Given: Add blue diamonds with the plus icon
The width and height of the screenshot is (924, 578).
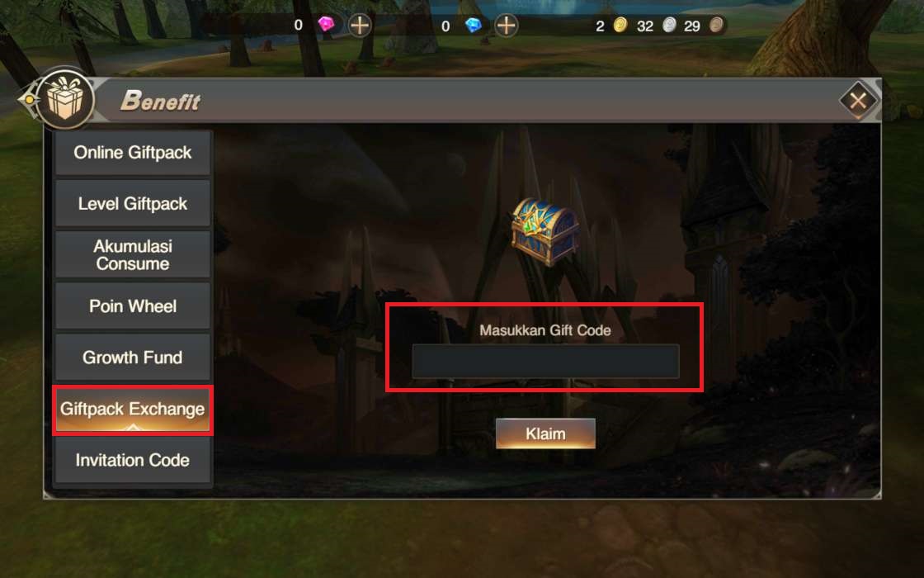Looking at the screenshot, I should point(507,26).
